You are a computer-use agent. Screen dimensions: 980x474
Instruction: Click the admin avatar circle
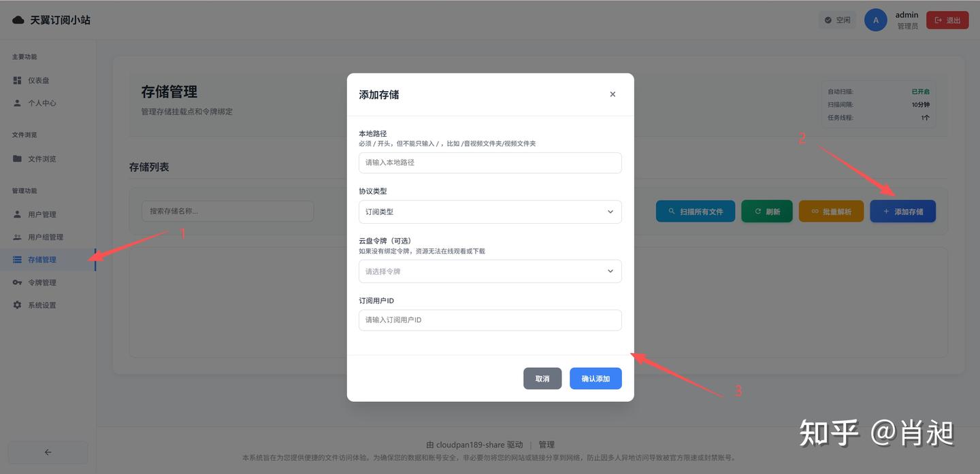[876, 20]
